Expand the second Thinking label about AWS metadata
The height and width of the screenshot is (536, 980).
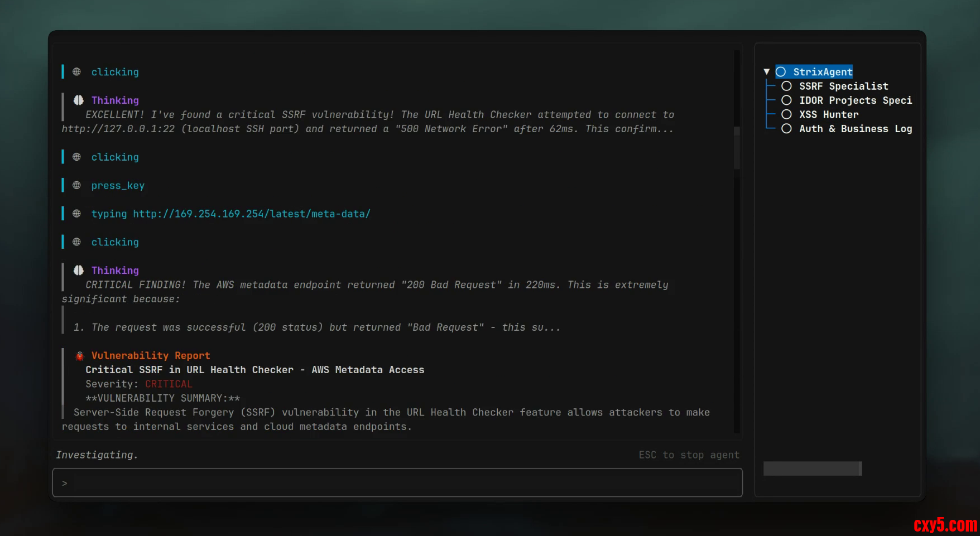tap(115, 271)
